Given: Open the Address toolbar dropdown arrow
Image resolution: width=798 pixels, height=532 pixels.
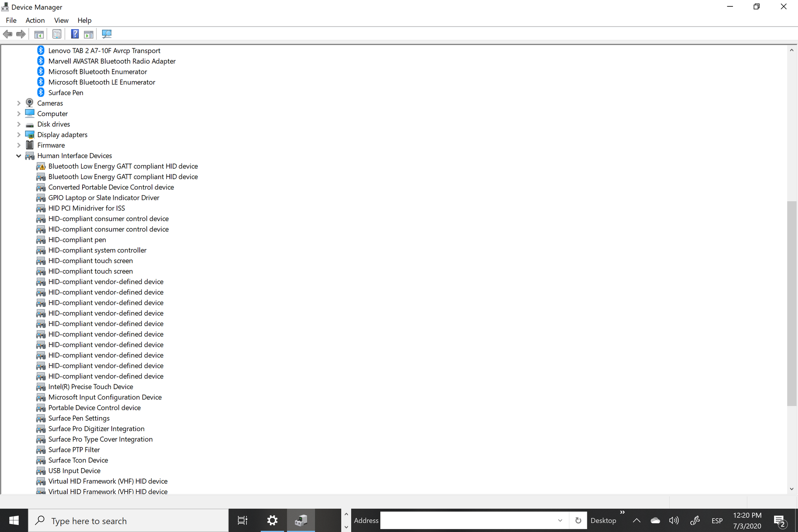Looking at the screenshot, I should [x=560, y=520].
